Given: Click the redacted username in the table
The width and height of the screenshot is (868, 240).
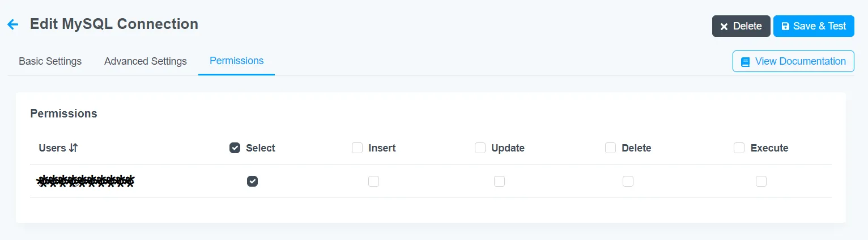Looking at the screenshot, I should pyautogui.click(x=86, y=181).
